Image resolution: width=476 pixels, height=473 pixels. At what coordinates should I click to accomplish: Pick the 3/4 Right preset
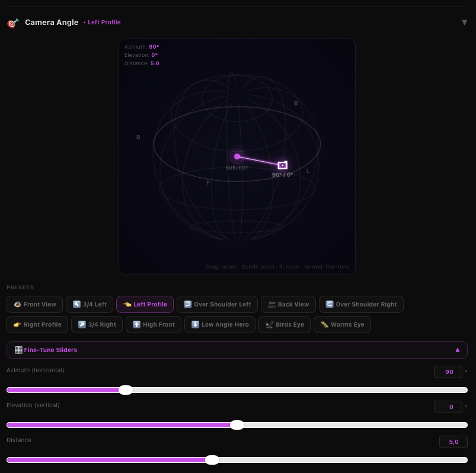pos(97,325)
